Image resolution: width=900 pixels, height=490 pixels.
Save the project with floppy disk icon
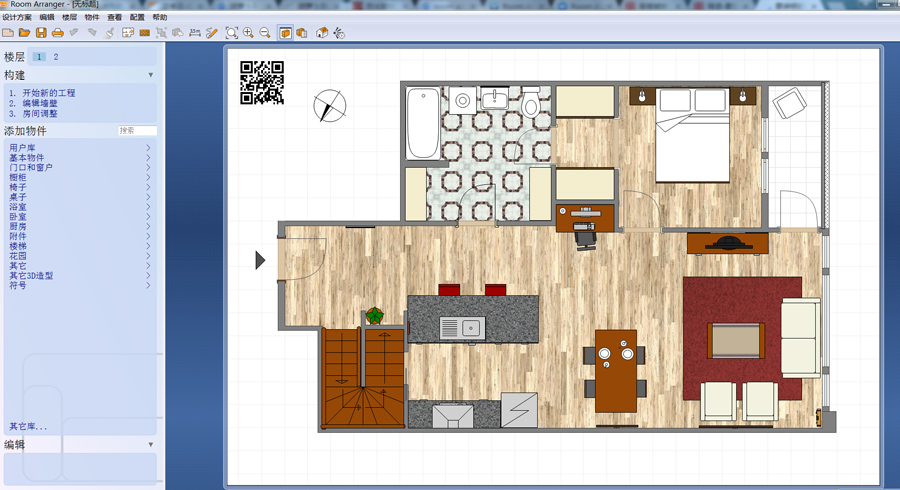pyautogui.click(x=41, y=33)
